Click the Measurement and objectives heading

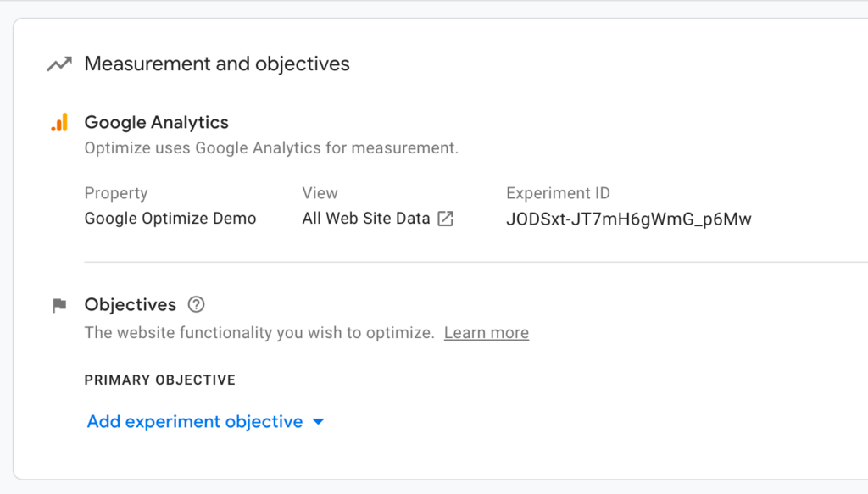click(x=217, y=64)
